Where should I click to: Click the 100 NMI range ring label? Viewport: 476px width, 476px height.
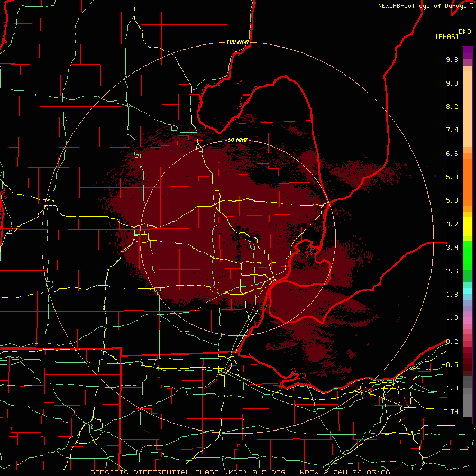(x=237, y=42)
